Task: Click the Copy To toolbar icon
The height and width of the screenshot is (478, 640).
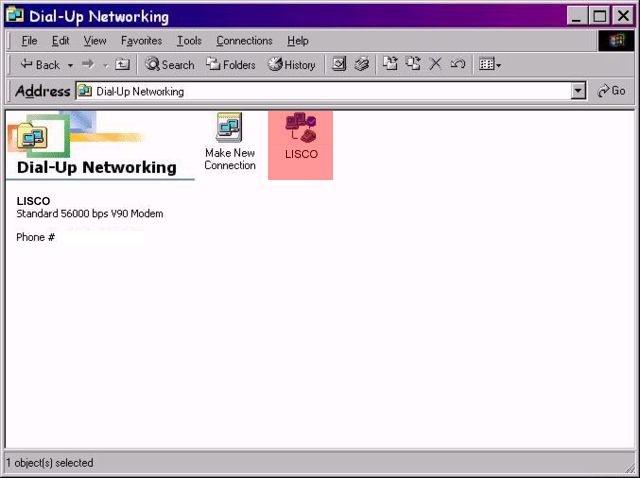Action: pos(412,65)
